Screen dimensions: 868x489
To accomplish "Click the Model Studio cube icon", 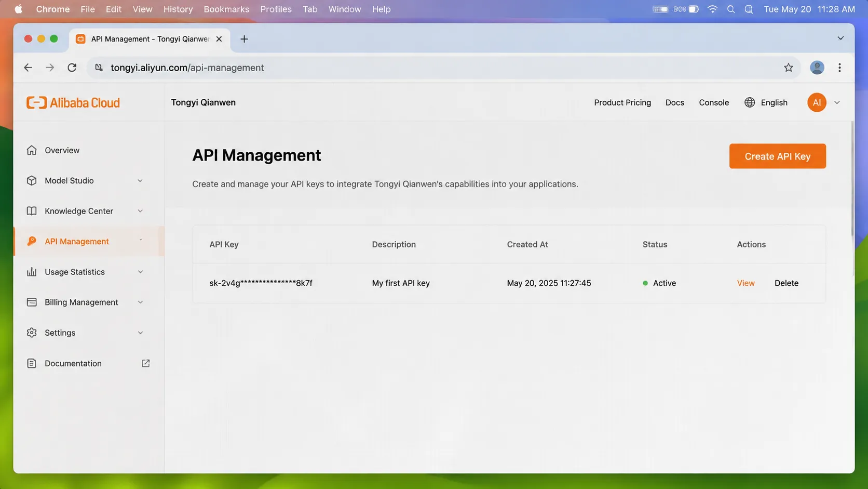I will coord(32,180).
